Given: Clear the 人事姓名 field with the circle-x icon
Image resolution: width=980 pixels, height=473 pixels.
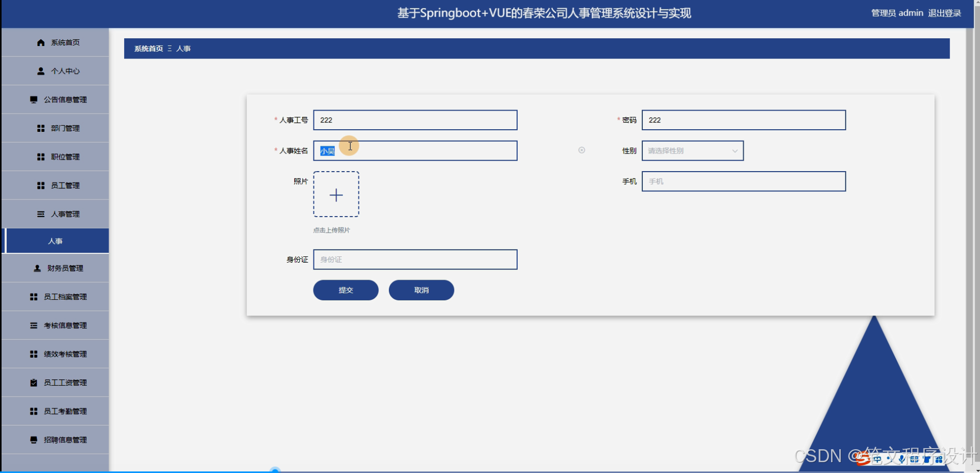Looking at the screenshot, I should [x=581, y=150].
